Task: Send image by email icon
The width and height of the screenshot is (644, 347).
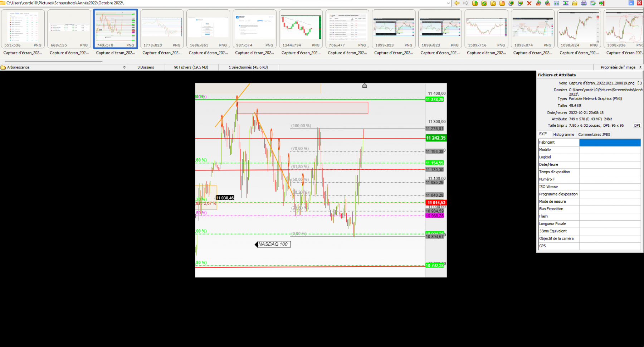Action: click(575, 3)
